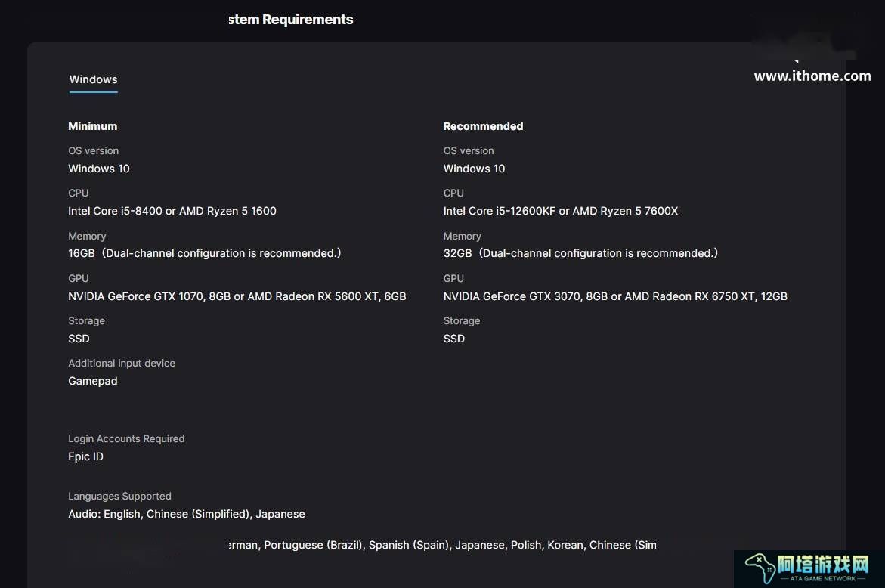Click the www.ithome.com watermark
Image resolution: width=885 pixels, height=588 pixels.
pyautogui.click(x=812, y=76)
